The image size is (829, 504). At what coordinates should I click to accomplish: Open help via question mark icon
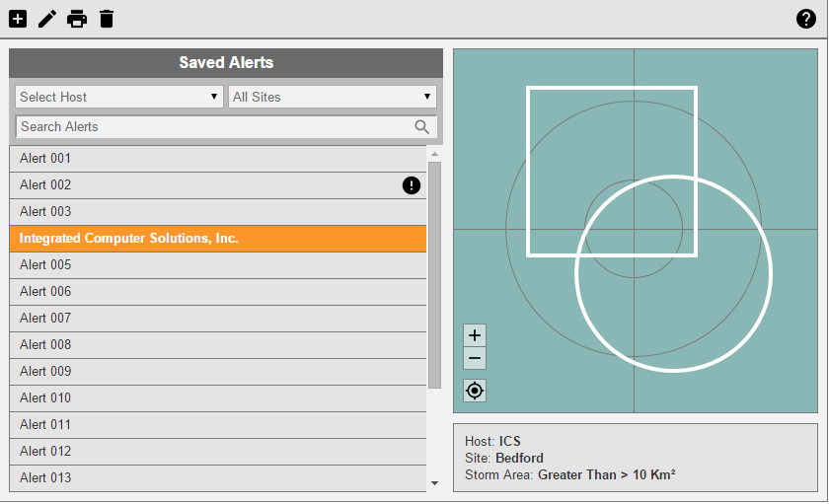point(806,19)
